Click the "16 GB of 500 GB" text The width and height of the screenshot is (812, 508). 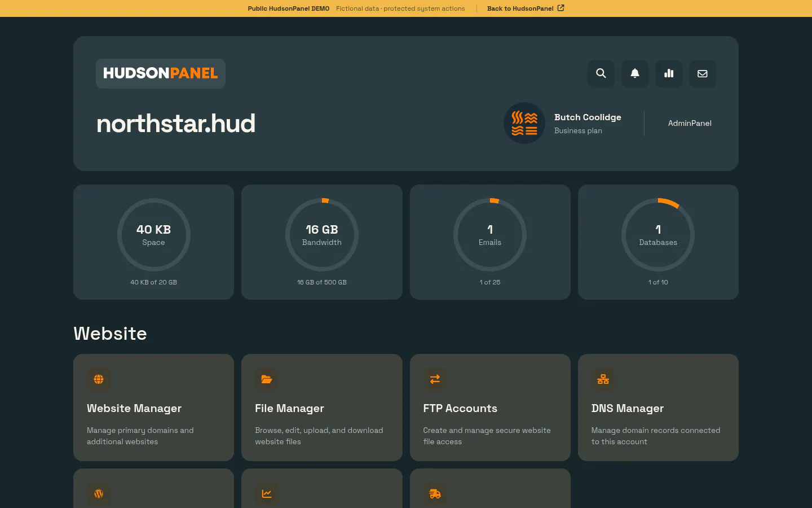pos(322,282)
